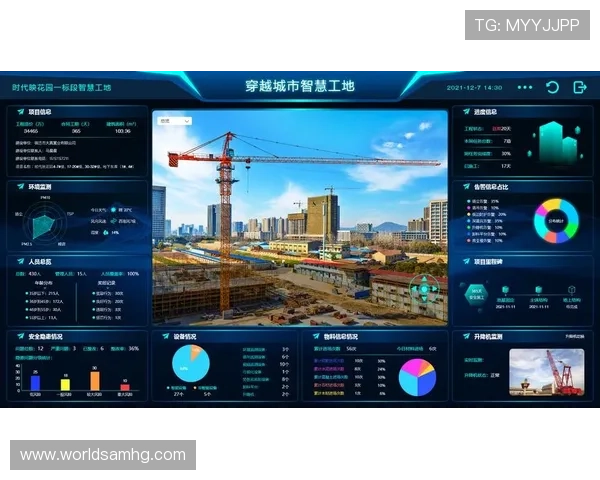Click the refresh icon in the header

[x=552, y=88]
